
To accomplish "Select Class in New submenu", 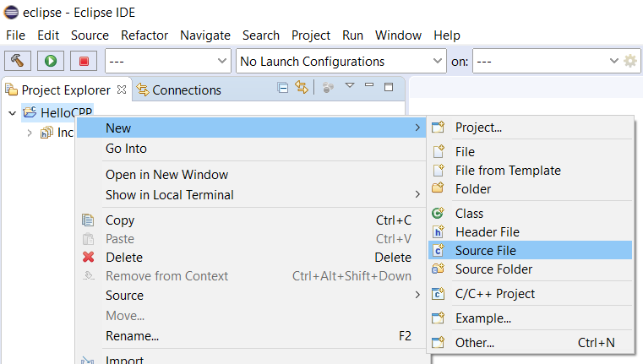I will click(531, 213).
